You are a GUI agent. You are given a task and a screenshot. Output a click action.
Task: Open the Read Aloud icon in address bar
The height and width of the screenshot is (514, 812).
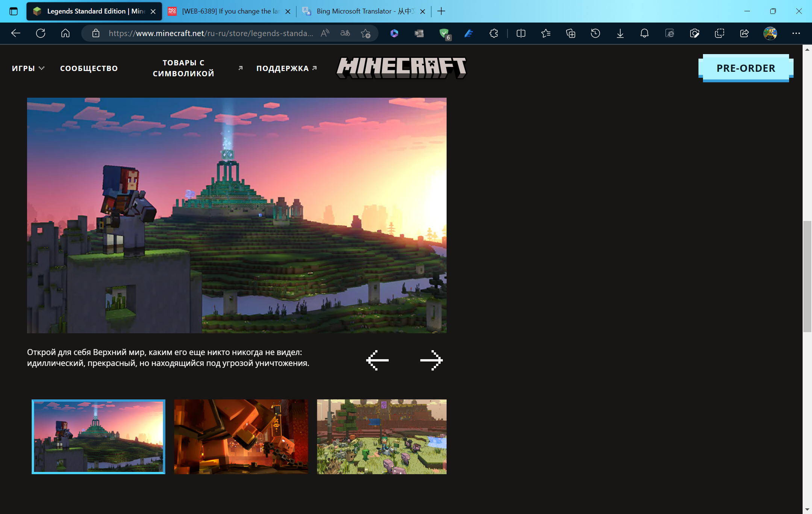pos(325,33)
